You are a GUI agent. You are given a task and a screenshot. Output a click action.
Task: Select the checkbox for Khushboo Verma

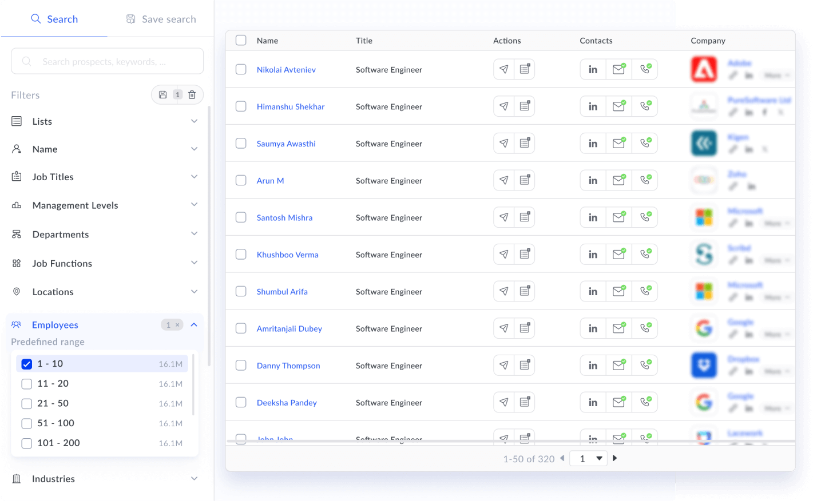point(241,255)
